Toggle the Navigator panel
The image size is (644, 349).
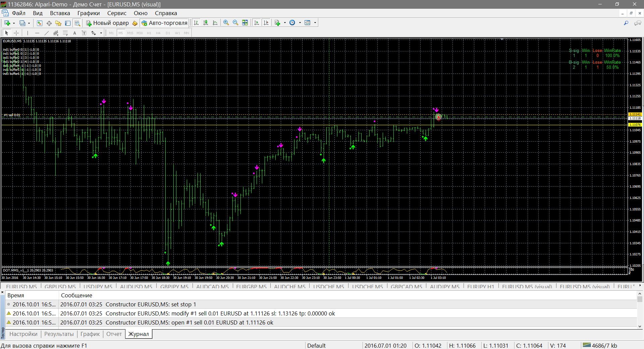point(58,23)
